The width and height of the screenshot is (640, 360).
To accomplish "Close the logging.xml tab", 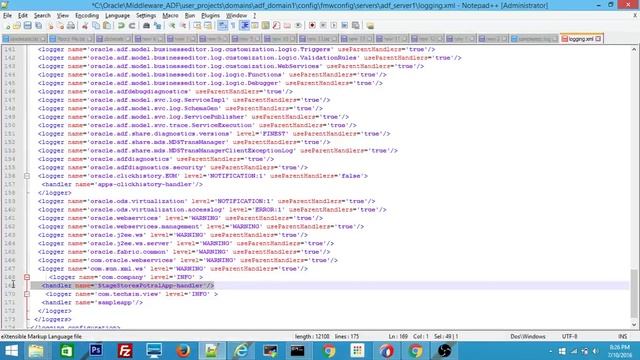I will pos(598,39).
